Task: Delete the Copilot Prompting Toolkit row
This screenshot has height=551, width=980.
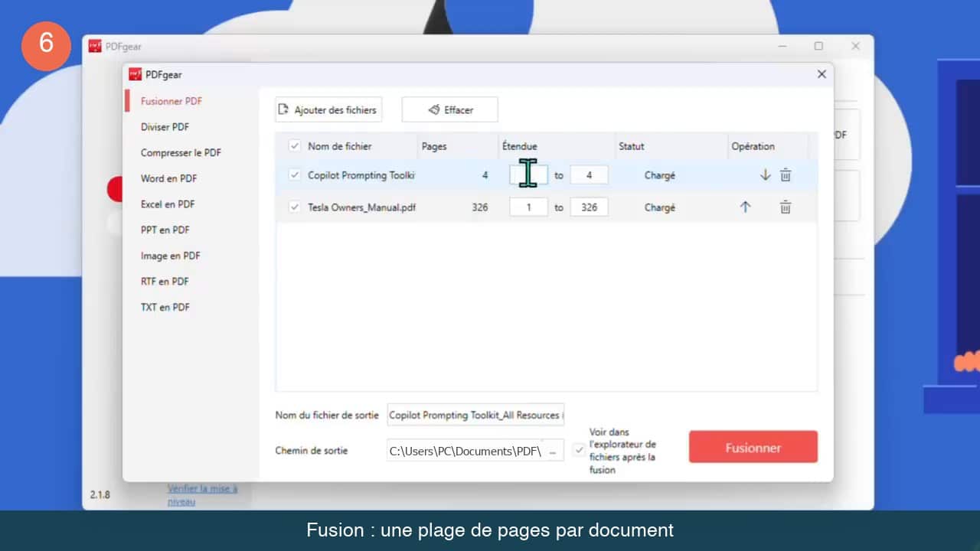Action: tap(786, 175)
